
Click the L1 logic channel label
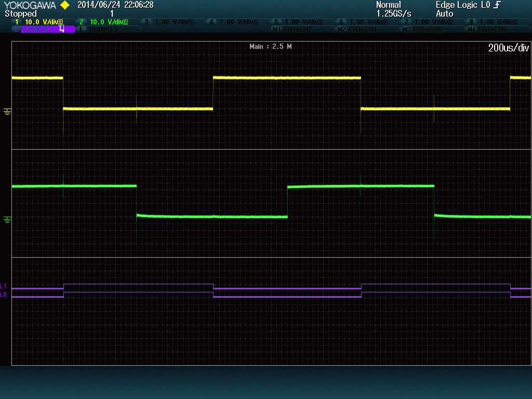[4, 286]
